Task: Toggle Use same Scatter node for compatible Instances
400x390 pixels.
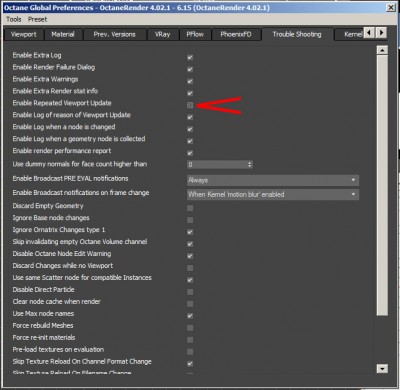Action: (190, 280)
